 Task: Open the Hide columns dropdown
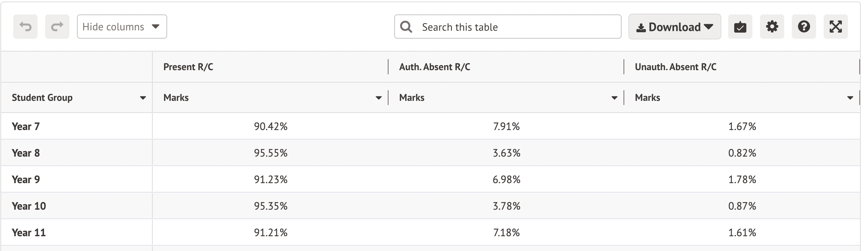[x=122, y=27]
